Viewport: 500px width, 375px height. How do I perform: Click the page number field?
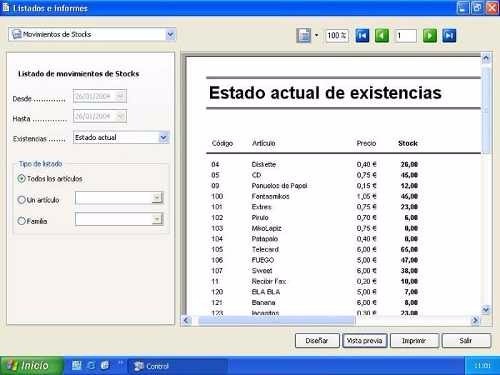tap(406, 35)
